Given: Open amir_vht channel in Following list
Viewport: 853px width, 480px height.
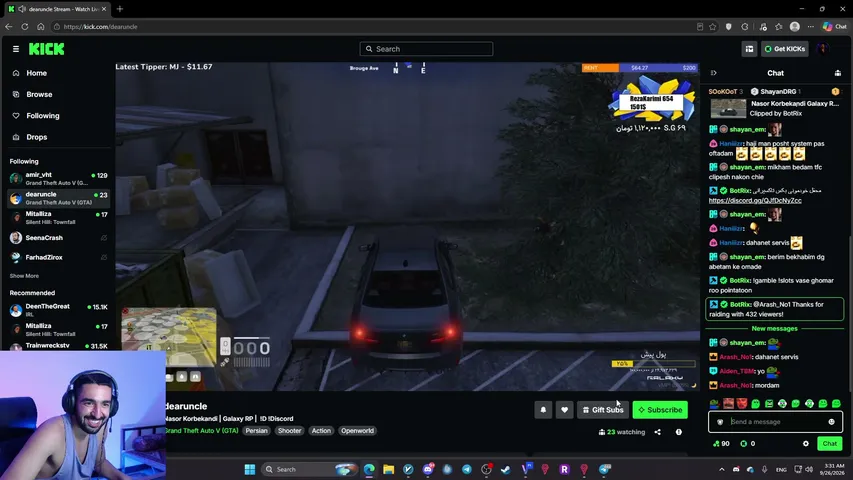Looking at the screenshot, I should pyautogui.click(x=59, y=179).
